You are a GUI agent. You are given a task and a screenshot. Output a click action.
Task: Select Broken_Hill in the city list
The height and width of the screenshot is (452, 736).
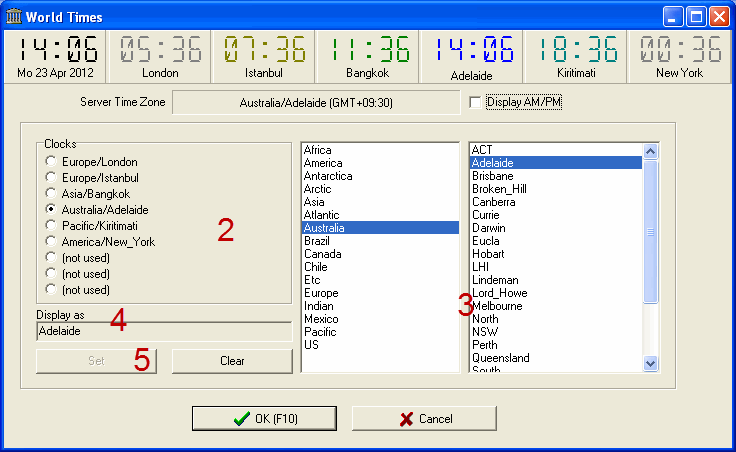click(x=556, y=189)
